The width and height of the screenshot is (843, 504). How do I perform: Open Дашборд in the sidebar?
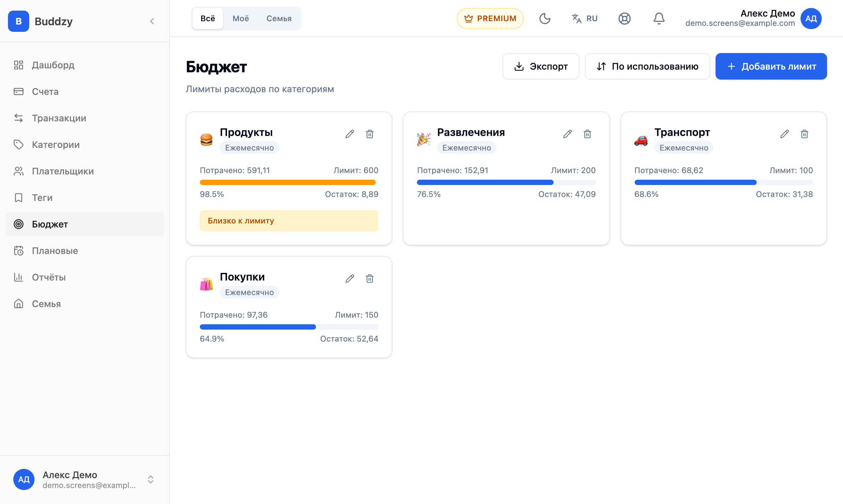[x=85, y=65]
